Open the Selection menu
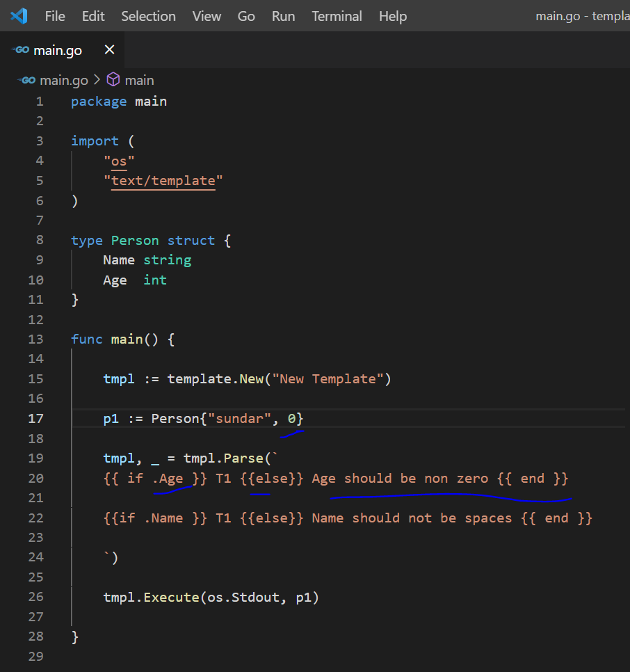The height and width of the screenshot is (672, 630). 148,16
